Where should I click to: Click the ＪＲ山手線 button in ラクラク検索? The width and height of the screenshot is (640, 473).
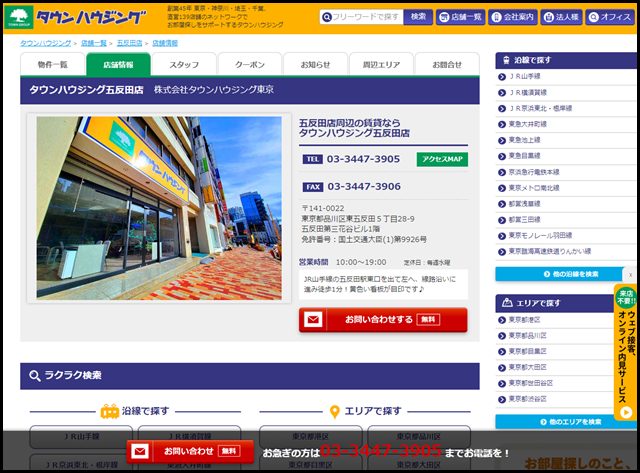pyautogui.click(x=81, y=437)
